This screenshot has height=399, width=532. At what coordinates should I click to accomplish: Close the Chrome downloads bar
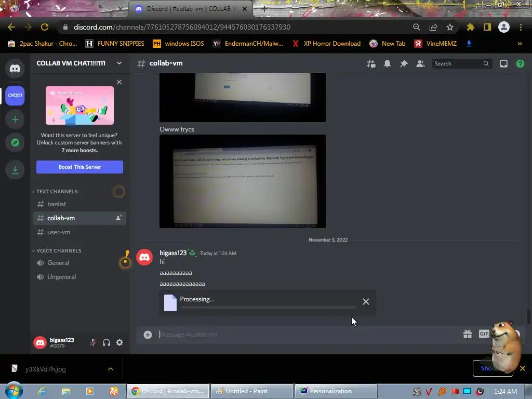523,368
